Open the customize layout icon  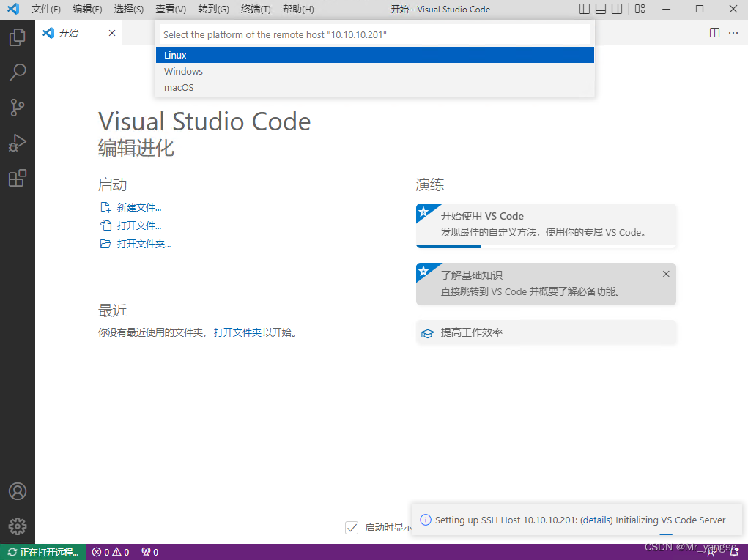(640, 9)
